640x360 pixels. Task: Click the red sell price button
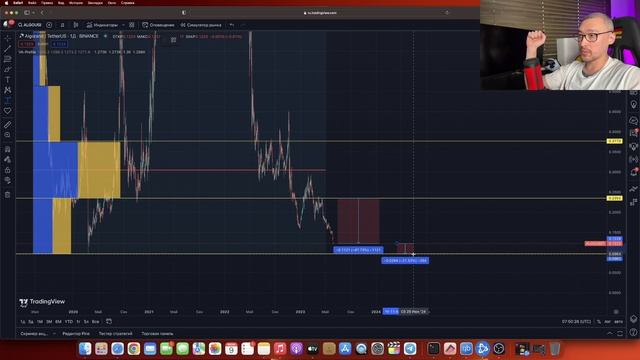[27, 44]
